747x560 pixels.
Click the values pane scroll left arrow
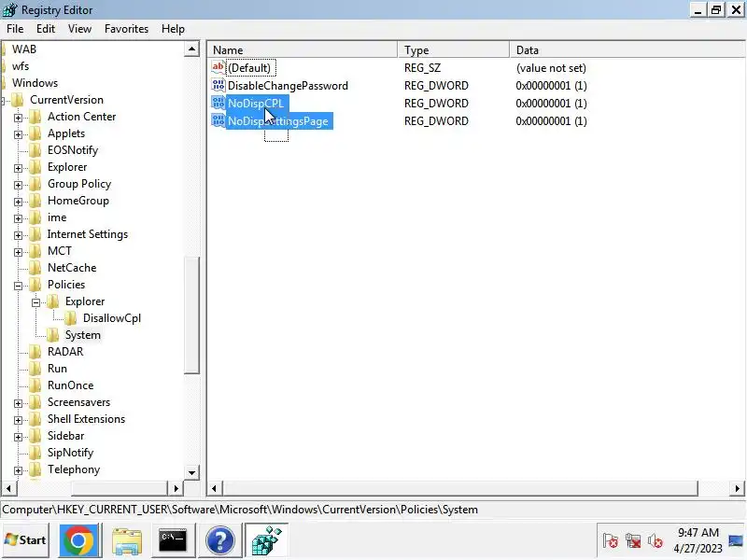tap(215, 488)
